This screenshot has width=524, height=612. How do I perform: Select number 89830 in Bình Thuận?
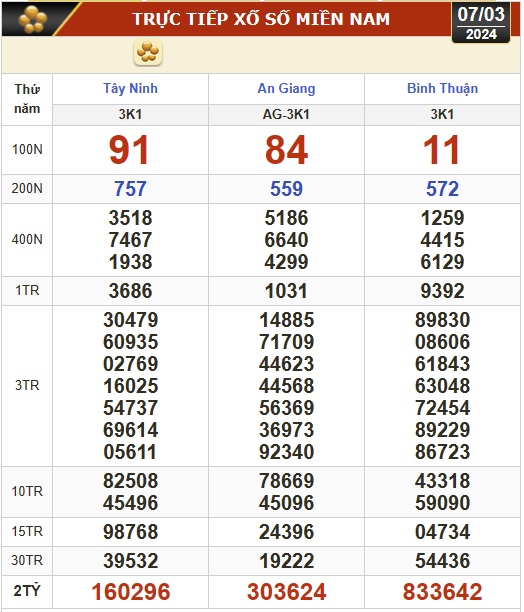click(442, 320)
